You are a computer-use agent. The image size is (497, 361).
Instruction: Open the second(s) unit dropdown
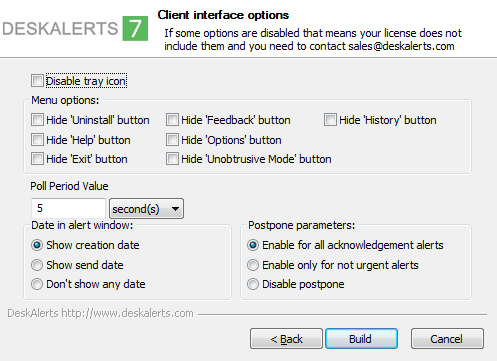[x=146, y=209]
